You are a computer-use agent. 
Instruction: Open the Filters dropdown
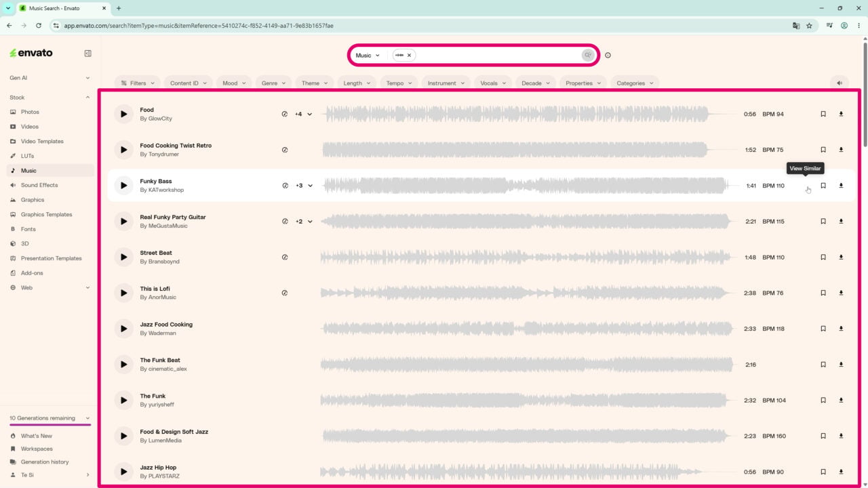(x=138, y=83)
